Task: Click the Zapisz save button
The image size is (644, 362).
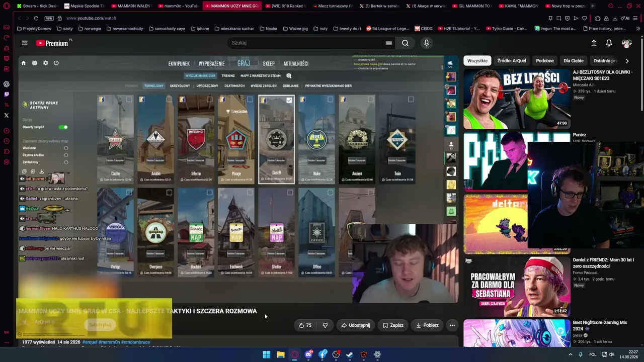Action: [393, 325]
